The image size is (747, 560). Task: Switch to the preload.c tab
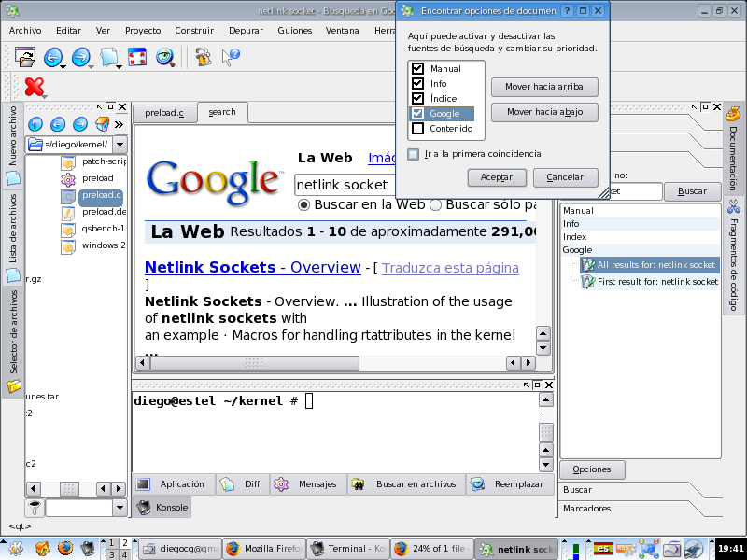pos(165,113)
